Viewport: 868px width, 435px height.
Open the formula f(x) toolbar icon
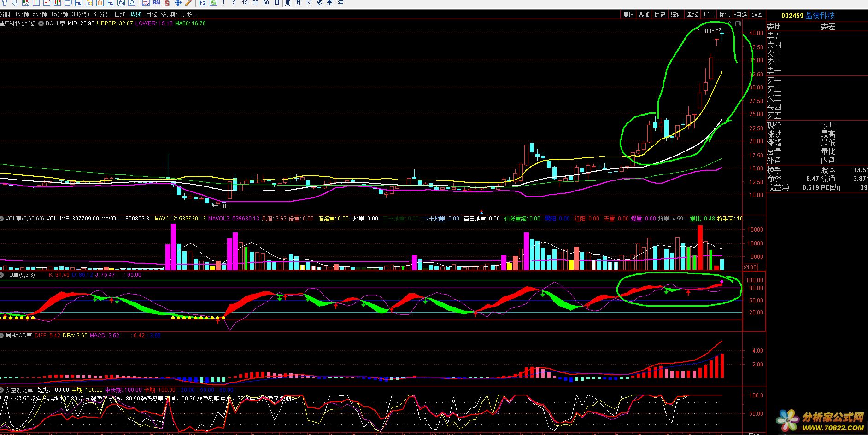[x=121, y=3]
